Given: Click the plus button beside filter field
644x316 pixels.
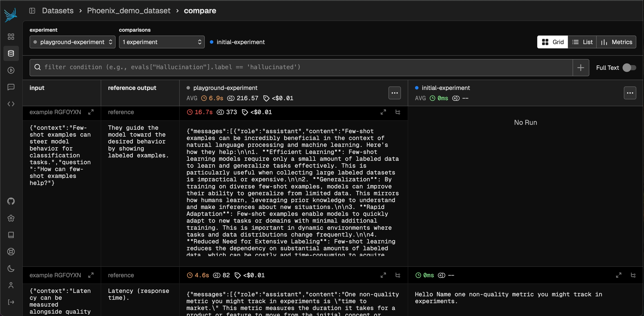Looking at the screenshot, I should [x=581, y=68].
